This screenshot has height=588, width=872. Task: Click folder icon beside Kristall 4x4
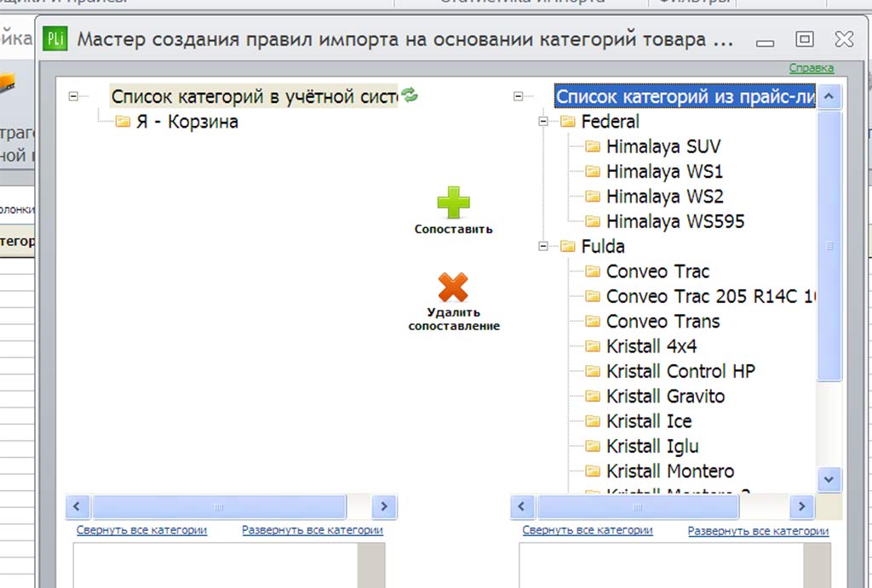tap(593, 346)
